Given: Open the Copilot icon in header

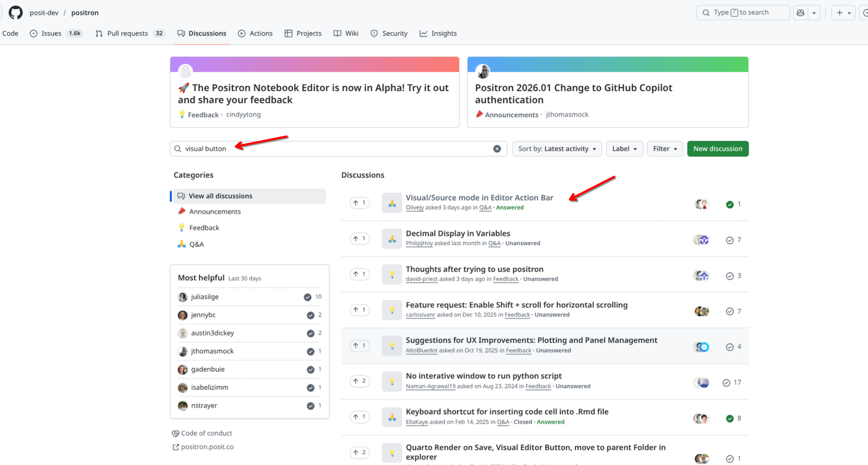Looking at the screenshot, I should coord(800,13).
